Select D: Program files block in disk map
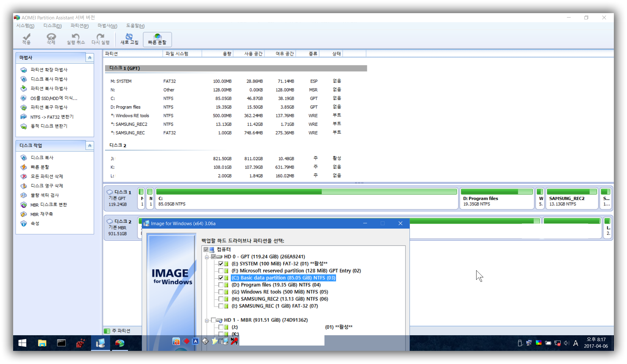627x364 pixels. [497, 198]
